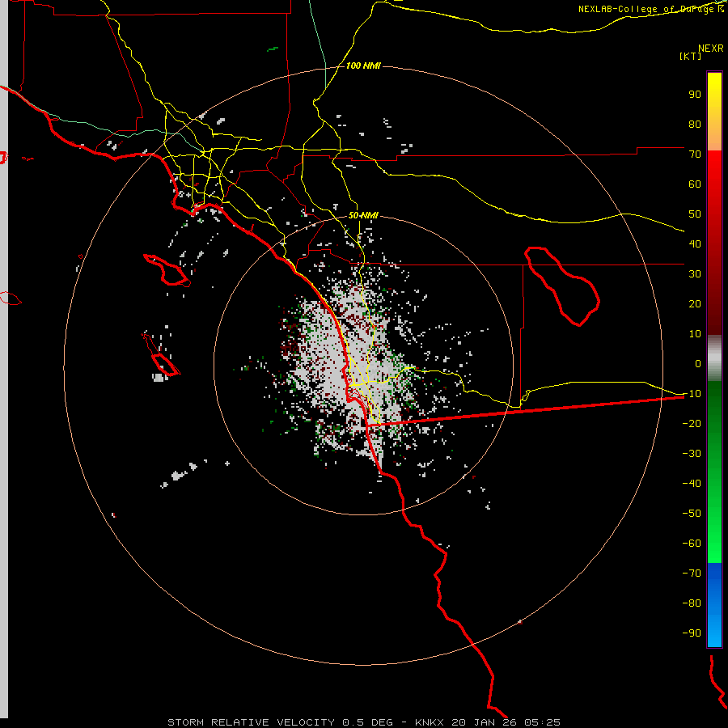This screenshot has width=728, height=728.
Task: Pick the blue color bar segment
Action: tap(714, 605)
